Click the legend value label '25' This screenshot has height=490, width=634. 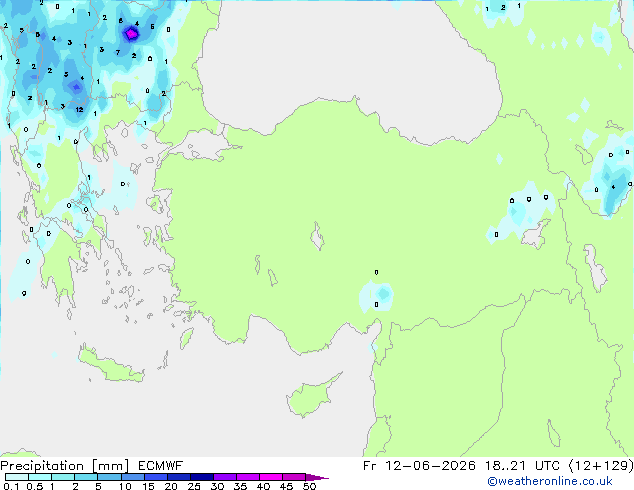click(x=194, y=486)
